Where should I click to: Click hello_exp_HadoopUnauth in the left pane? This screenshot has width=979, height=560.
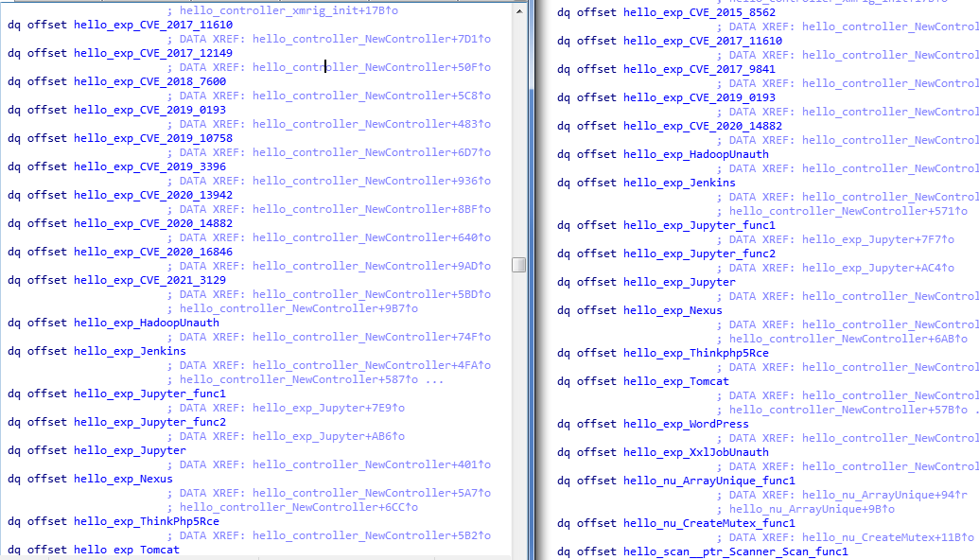pos(147,323)
